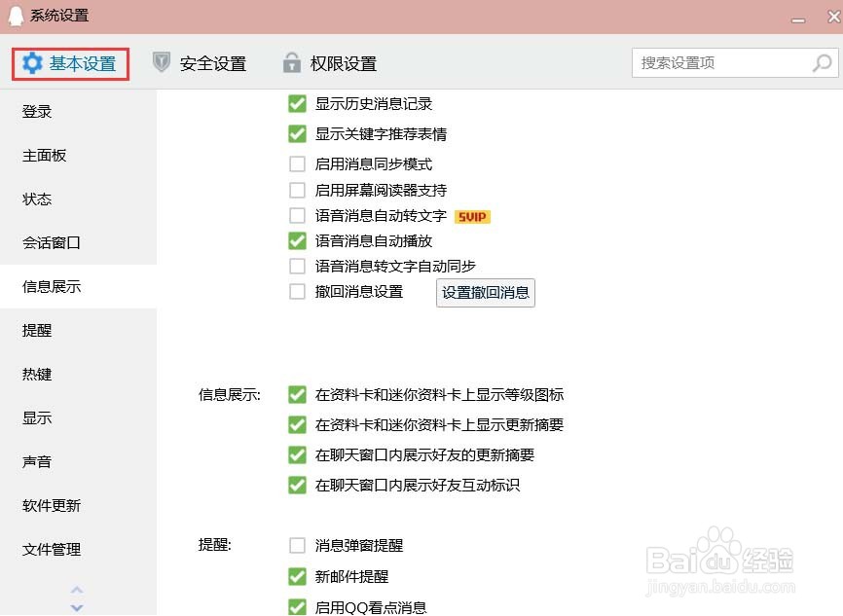This screenshot has width=843, height=616.
Task: Click the 信息展示: section label
Action: click(230, 395)
